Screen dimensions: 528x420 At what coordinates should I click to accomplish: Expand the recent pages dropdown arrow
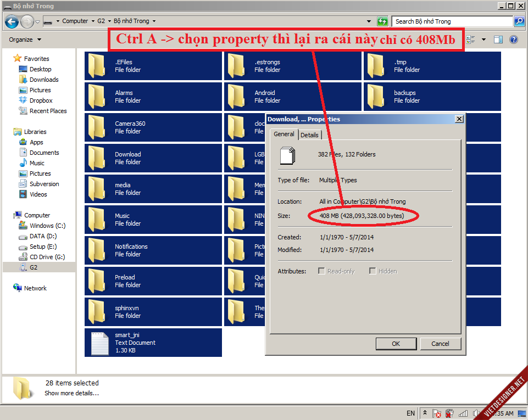[x=38, y=22]
